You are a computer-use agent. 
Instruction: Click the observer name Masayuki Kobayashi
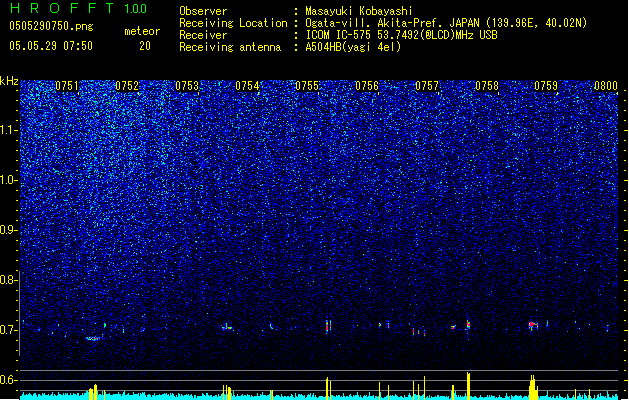(x=359, y=11)
